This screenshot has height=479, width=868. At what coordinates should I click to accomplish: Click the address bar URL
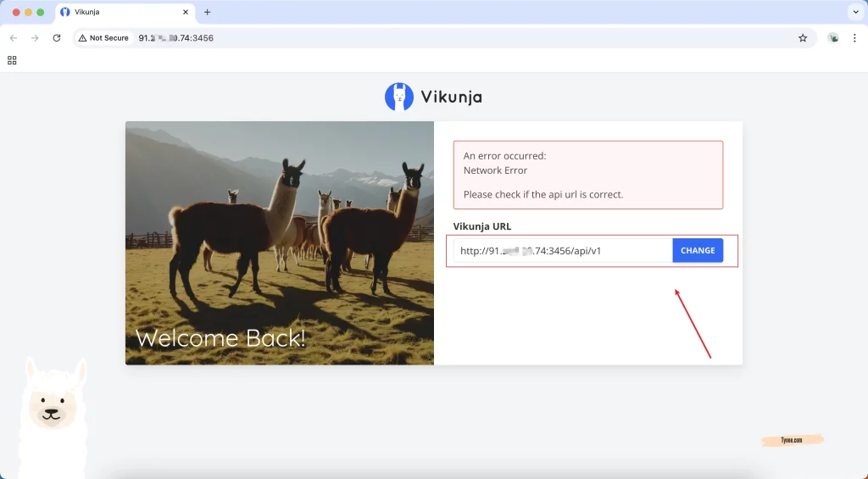click(176, 37)
